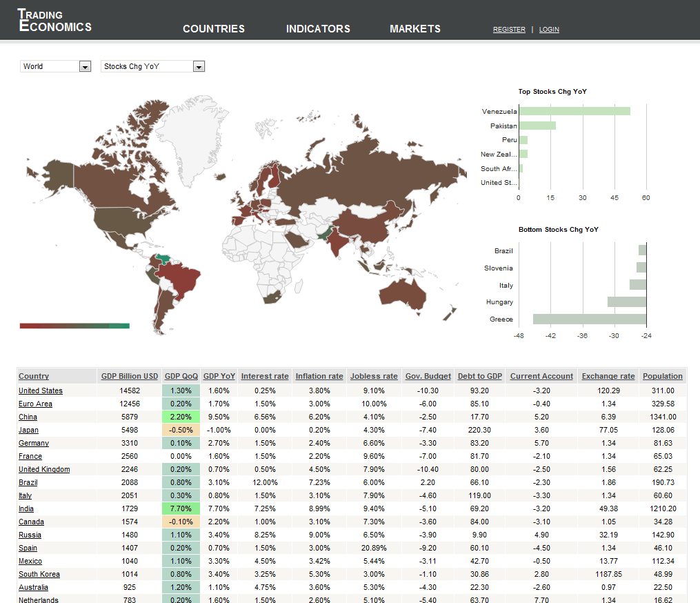Click Japan's -0.50% GDP QoQ cell
Viewport: 700px width, 603px height.
click(x=181, y=430)
